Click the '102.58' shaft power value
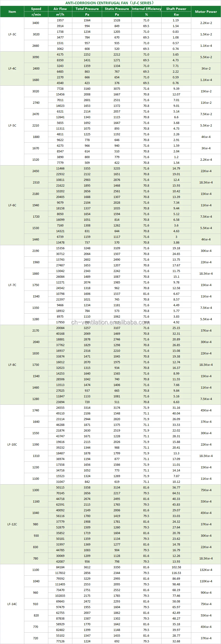221x644 pixels. (176, 568)
